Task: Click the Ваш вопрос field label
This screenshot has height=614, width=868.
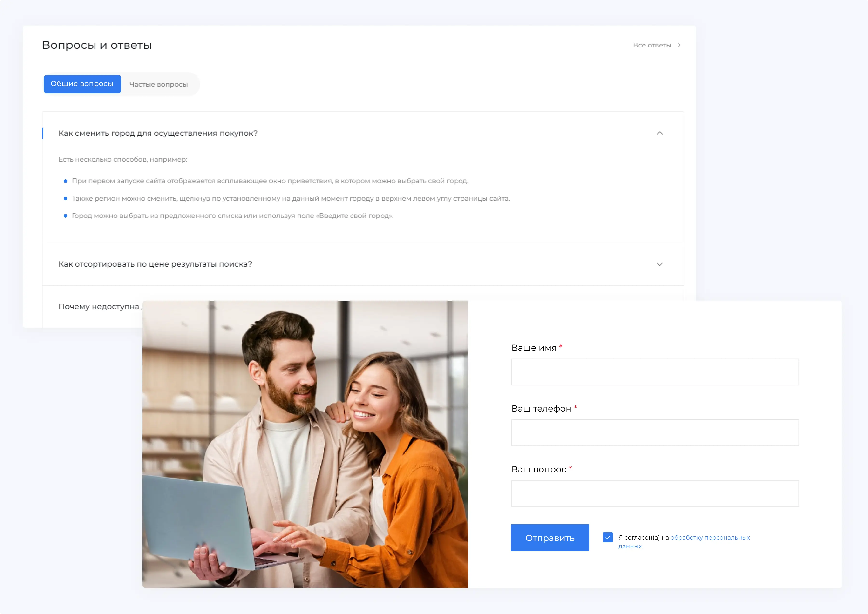Action: [538, 469]
